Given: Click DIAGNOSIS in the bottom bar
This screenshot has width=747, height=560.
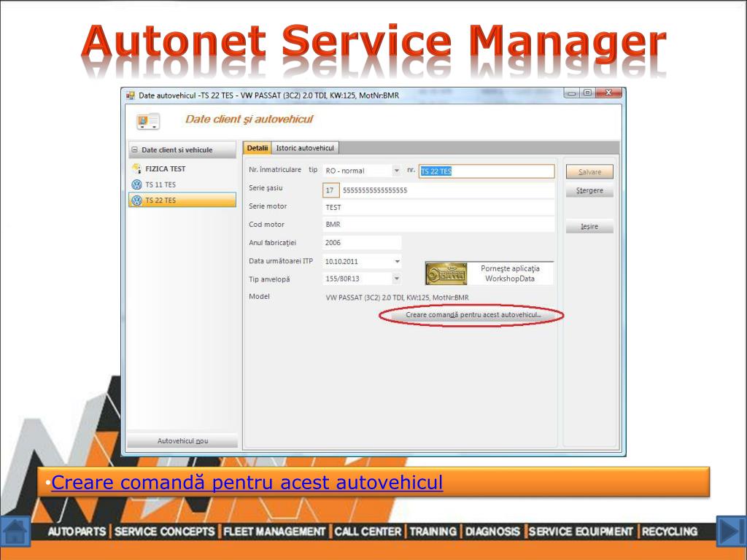Looking at the screenshot, I should [492, 532].
